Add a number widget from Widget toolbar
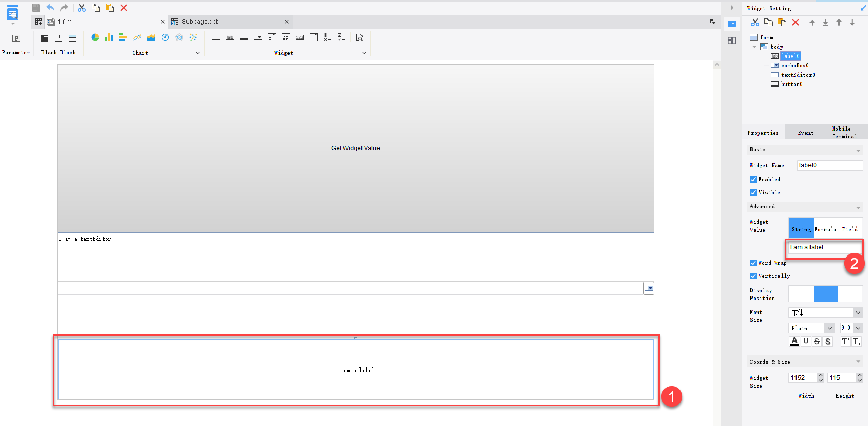The width and height of the screenshot is (868, 426). (x=300, y=37)
